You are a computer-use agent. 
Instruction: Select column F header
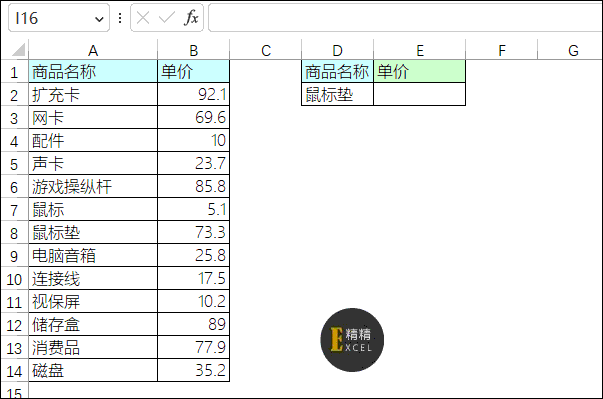click(501, 50)
